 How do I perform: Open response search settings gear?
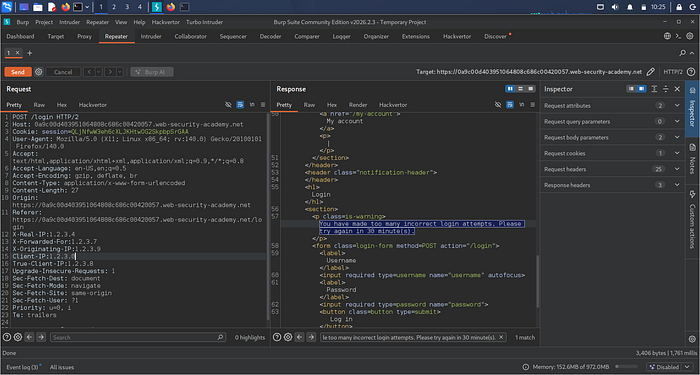coord(288,338)
